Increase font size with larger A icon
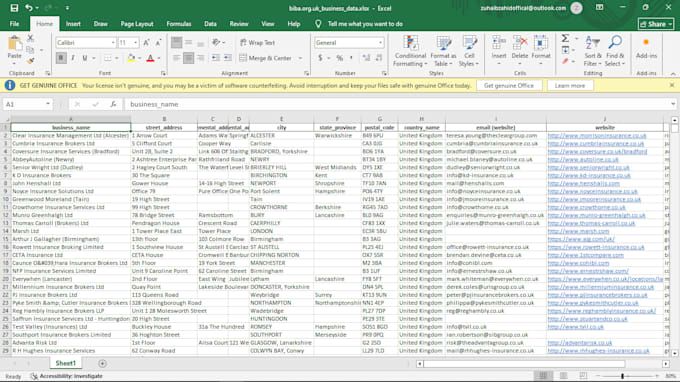Image resolution: width=680 pixels, height=382 pixels. click(146, 42)
